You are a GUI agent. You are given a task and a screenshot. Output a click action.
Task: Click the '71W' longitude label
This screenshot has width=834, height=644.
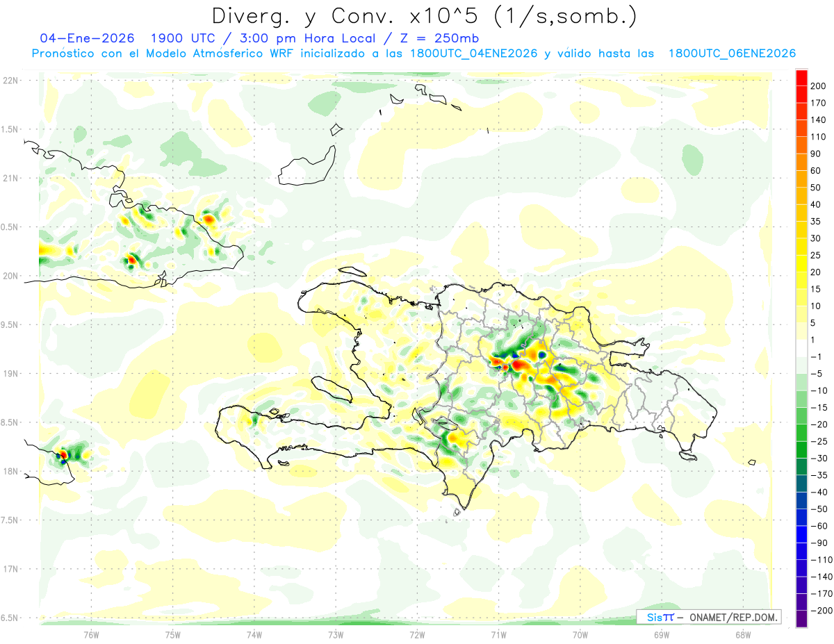pyautogui.click(x=498, y=634)
